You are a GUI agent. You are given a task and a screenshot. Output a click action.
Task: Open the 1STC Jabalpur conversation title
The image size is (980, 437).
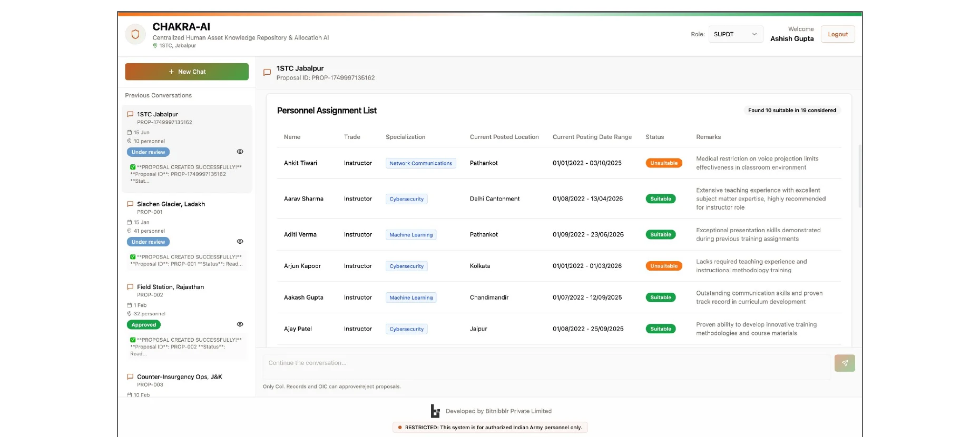[x=158, y=114]
